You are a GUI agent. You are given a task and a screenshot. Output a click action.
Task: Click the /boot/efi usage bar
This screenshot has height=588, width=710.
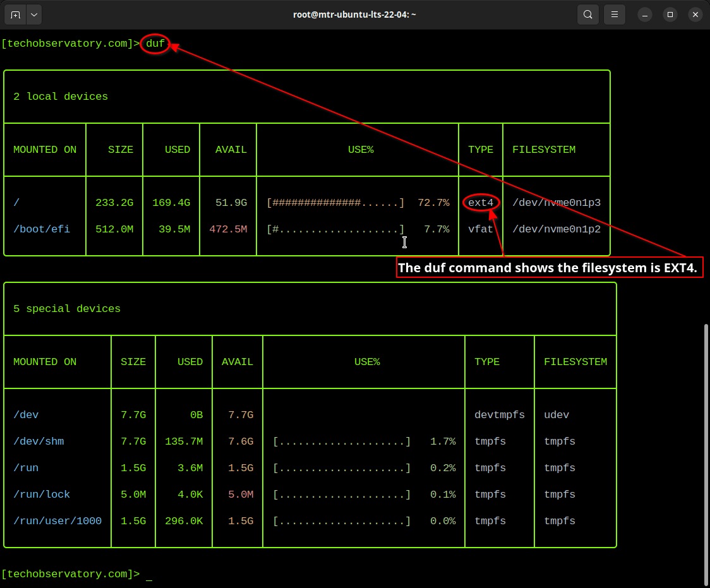click(x=335, y=229)
